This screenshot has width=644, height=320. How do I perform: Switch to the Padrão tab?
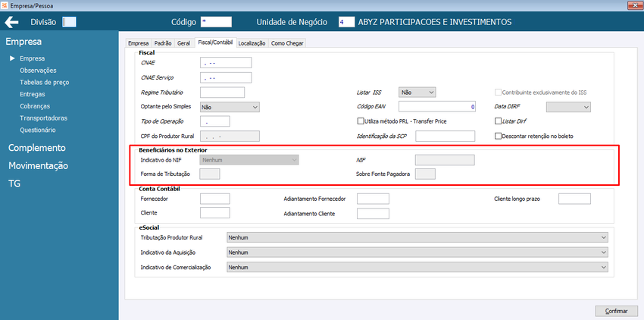coord(163,43)
